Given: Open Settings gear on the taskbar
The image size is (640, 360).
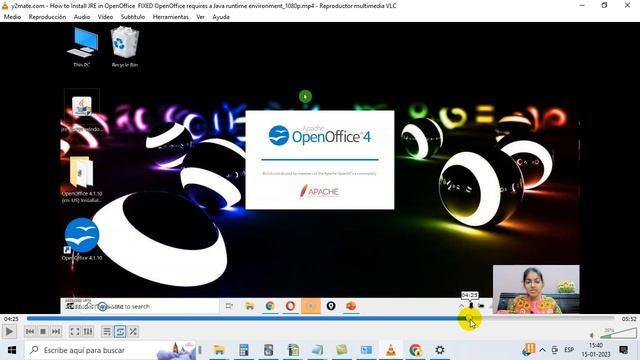Looking at the screenshot, I should 440,350.
